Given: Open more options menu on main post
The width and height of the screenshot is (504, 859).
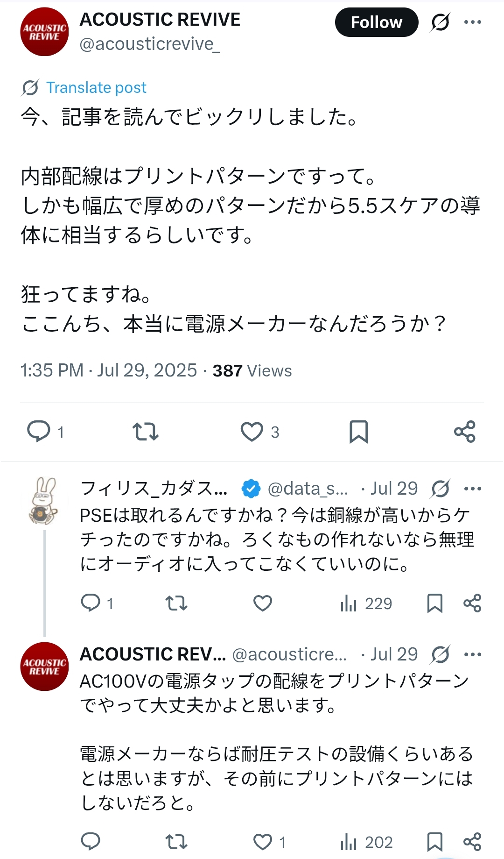Looking at the screenshot, I should tap(472, 22).
